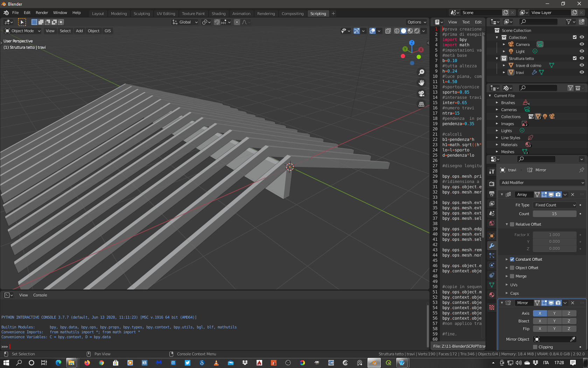588x368 pixels.
Task: Open viewport Options dropdown
Action: (416, 22)
